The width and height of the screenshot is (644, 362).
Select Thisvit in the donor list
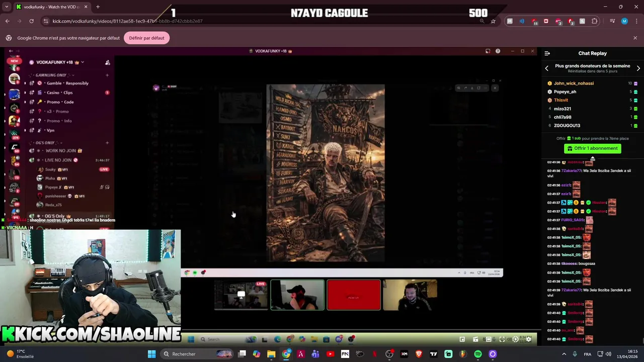(x=561, y=100)
